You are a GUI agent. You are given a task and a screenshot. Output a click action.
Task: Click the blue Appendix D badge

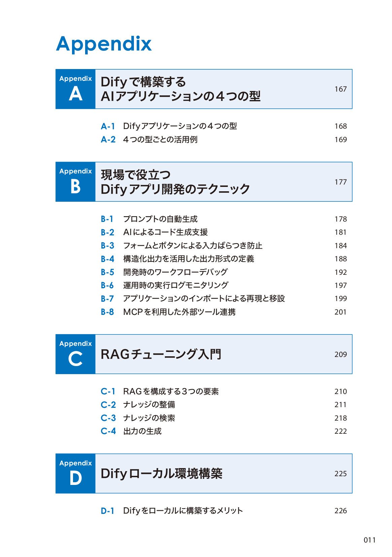[75, 474]
